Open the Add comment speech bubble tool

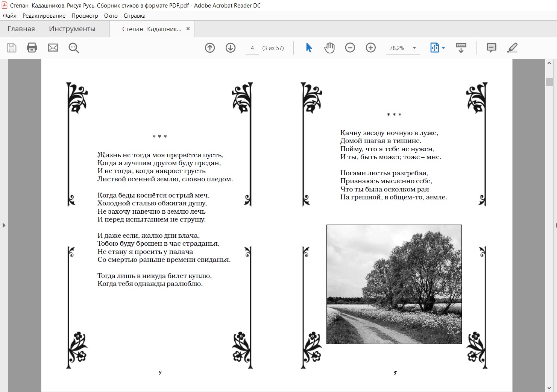tap(491, 48)
